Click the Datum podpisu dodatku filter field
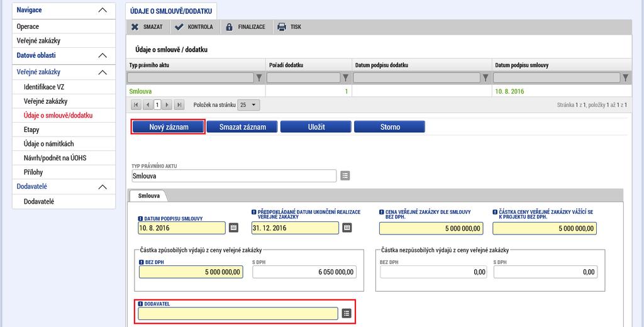This screenshot has width=644, height=327. pyautogui.click(x=416, y=77)
